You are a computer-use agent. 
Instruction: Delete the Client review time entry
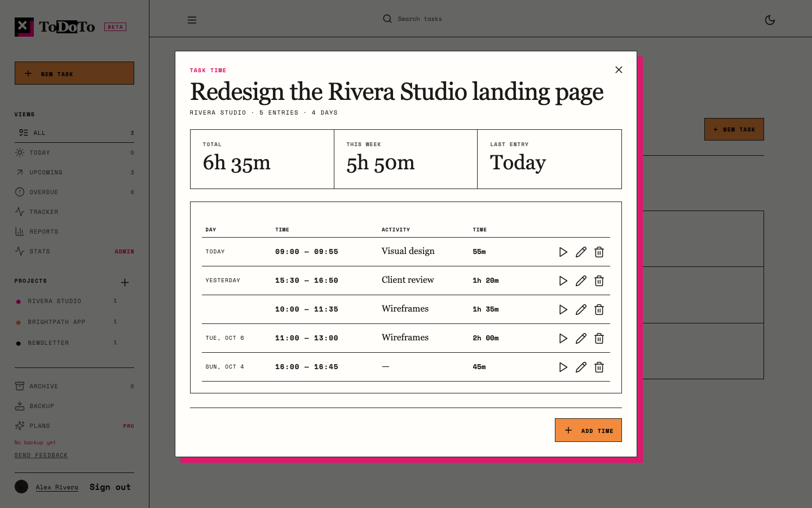point(599,281)
